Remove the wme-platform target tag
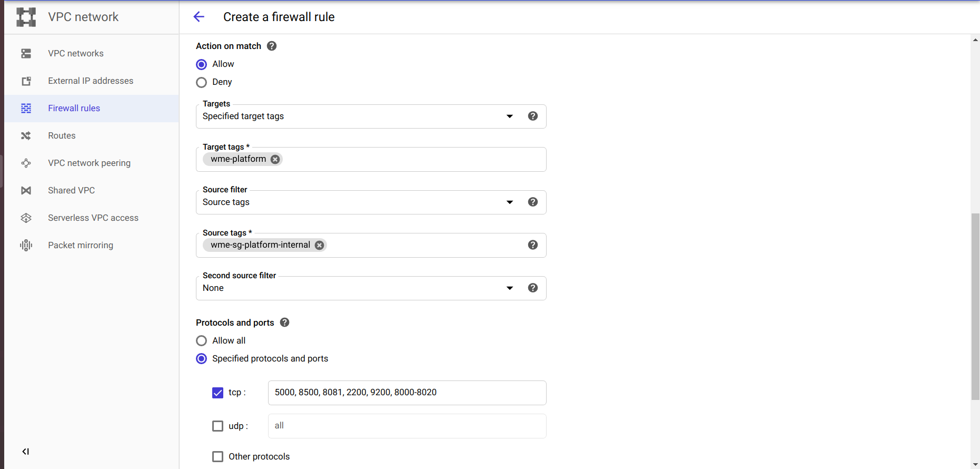Screen dimensions: 980x469 [275, 159]
